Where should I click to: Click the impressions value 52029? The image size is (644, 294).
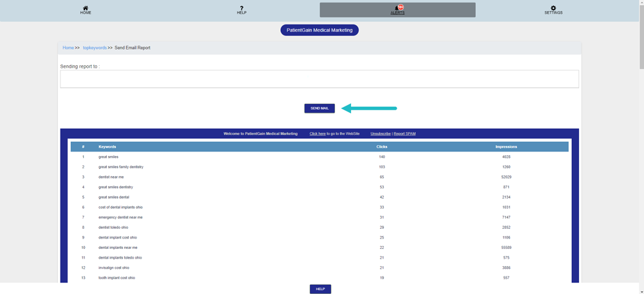click(x=506, y=177)
